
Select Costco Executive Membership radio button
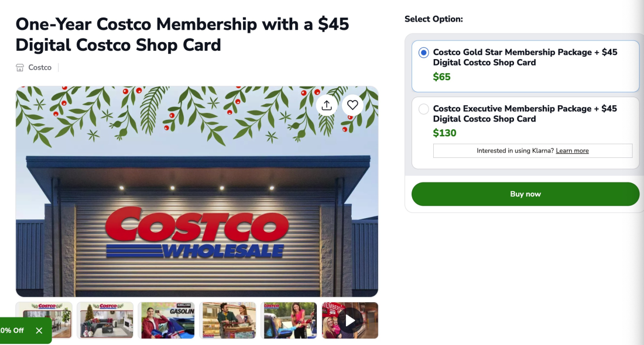424,109
